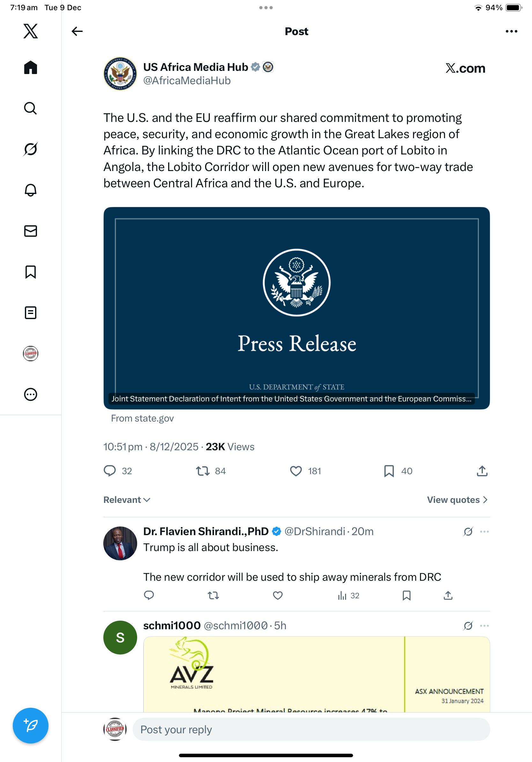Open the Grok icon in sidebar

pyautogui.click(x=31, y=149)
